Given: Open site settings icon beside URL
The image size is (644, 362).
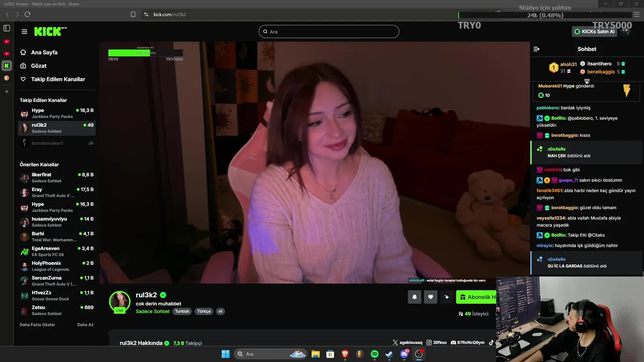Looking at the screenshot, I should click(x=146, y=15).
